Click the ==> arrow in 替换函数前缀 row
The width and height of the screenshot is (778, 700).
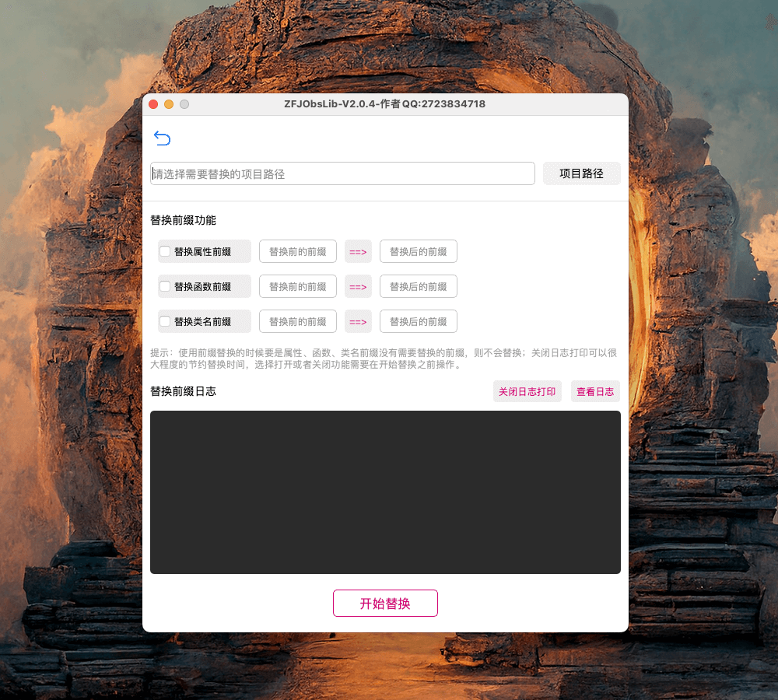click(358, 287)
